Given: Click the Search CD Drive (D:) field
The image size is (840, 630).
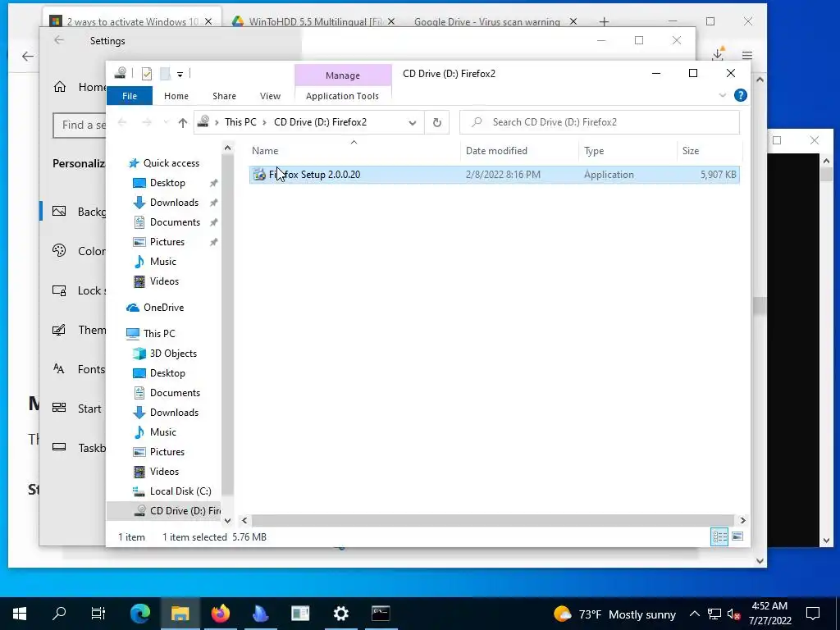Looking at the screenshot, I should (600, 122).
